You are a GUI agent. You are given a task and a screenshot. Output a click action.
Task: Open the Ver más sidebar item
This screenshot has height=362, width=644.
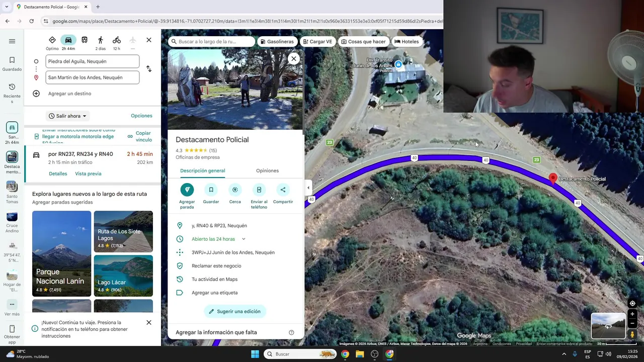pyautogui.click(x=12, y=308)
